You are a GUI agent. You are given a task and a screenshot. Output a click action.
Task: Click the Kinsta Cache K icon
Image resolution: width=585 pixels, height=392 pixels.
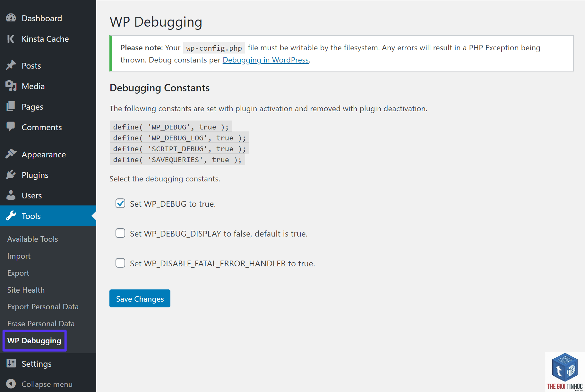pos(11,39)
